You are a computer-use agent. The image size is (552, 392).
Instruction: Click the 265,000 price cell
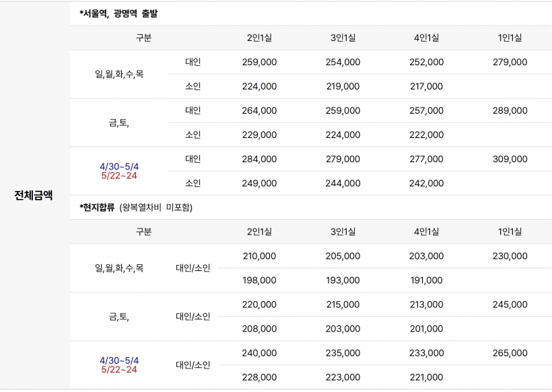[510, 352]
